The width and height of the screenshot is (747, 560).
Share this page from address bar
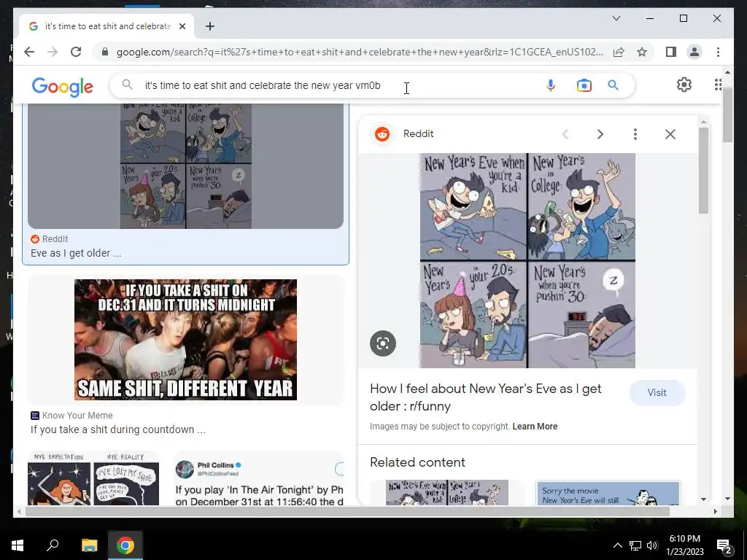[619, 52]
